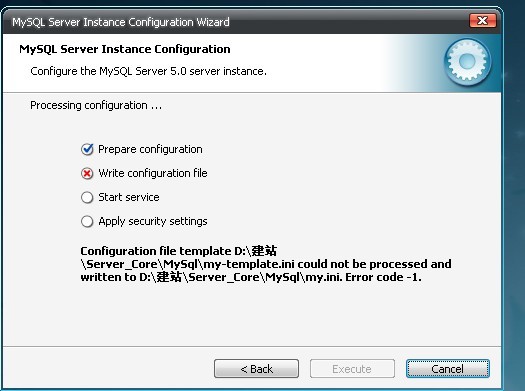525x391 pixels.
Task: Cancel the configuration wizard
Action: [448, 369]
